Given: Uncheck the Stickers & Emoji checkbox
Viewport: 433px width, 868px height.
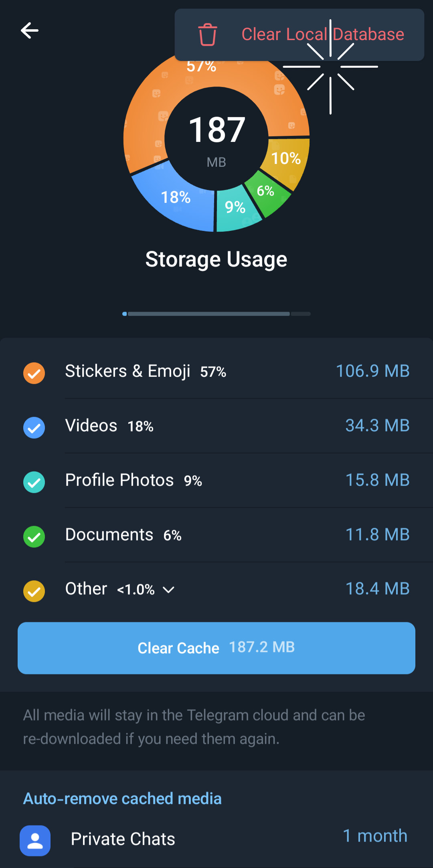Looking at the screenshot, I should coord(34,373).
